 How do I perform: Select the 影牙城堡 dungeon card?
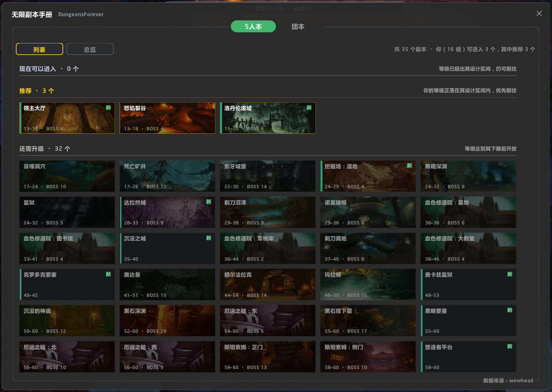268,176
